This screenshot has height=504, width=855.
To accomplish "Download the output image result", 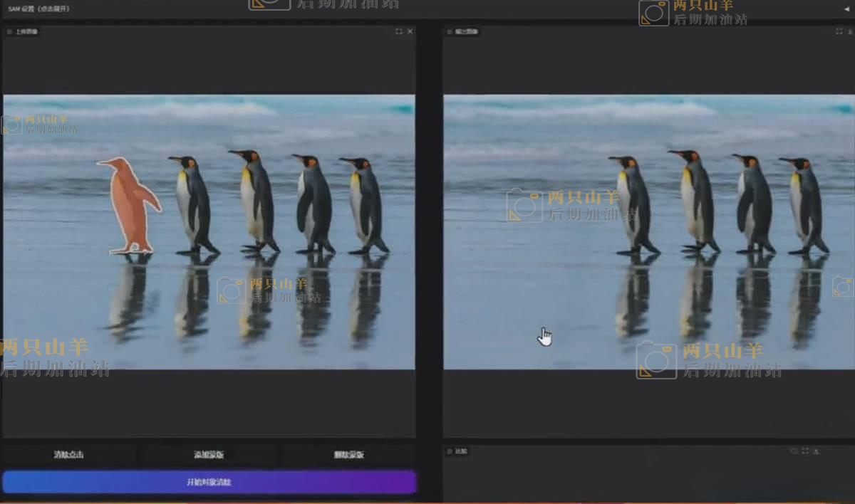I will (851, 31).
